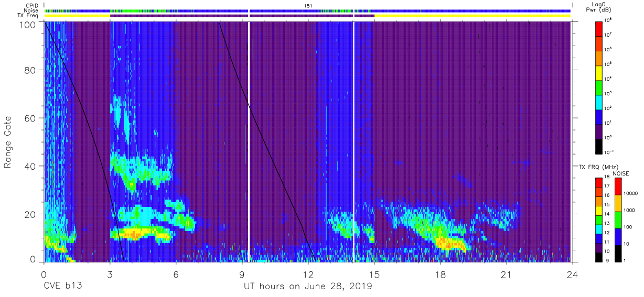The image size is (644, 297).
Task: Click the 'UT hours on June 28, 2019' axis title
Action: [x=308, y=287]
